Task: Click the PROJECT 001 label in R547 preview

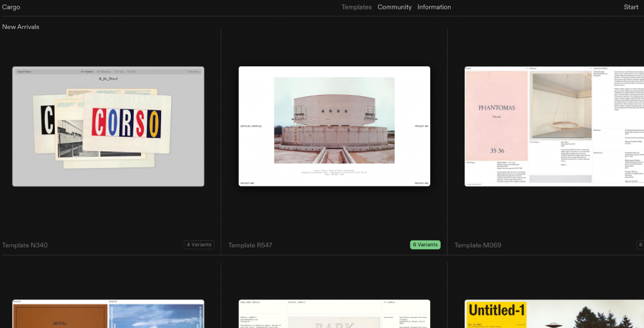Action: 421,127
